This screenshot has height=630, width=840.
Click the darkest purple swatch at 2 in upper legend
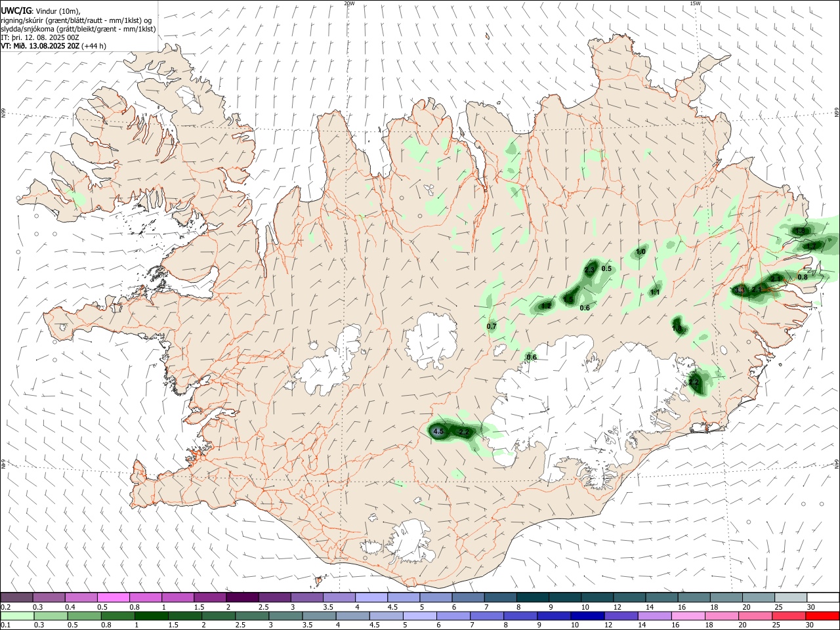241,597
